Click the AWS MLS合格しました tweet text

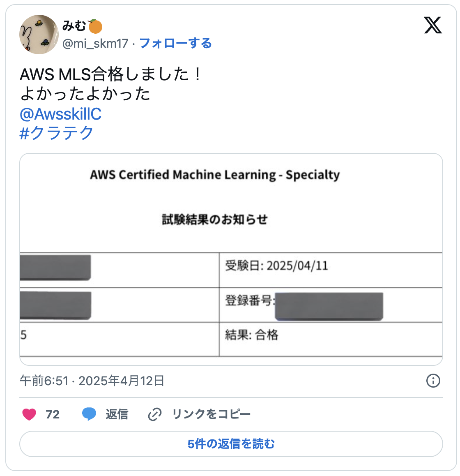(111, 74)
